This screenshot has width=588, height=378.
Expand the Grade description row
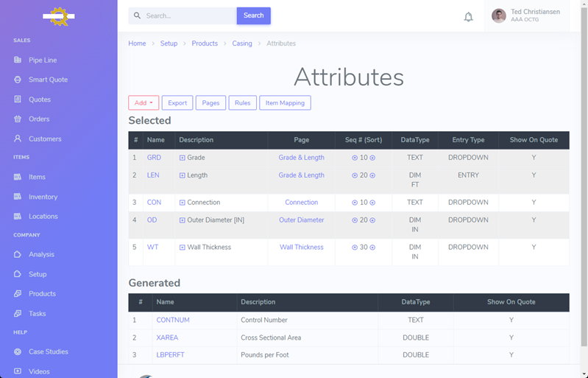pos(183,158)
